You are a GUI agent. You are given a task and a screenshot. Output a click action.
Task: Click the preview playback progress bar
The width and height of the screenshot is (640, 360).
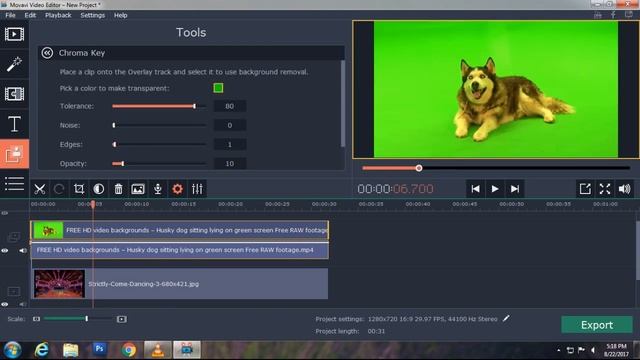[x=496, y=168]
